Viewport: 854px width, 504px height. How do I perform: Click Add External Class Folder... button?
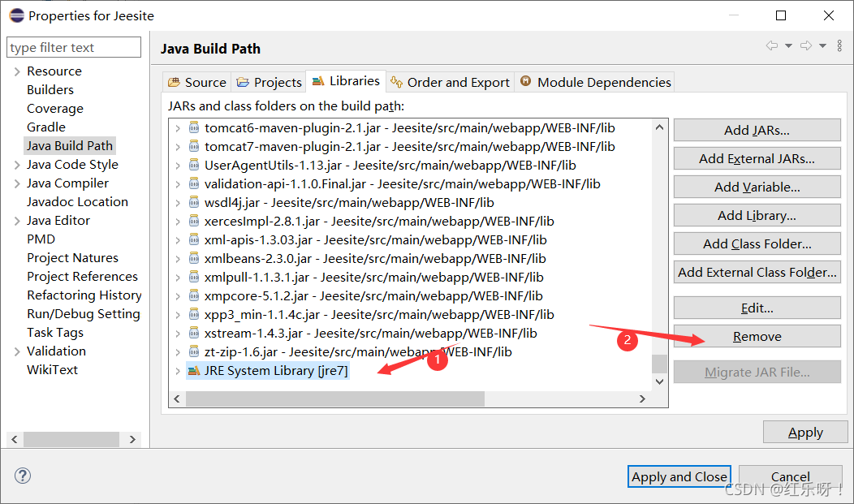pyautogui.click(x=757, y=272)
